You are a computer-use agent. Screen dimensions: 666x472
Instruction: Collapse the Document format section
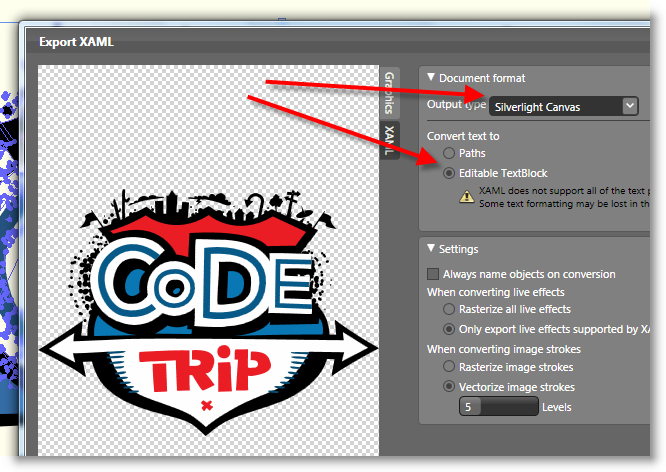pos(431,77)
